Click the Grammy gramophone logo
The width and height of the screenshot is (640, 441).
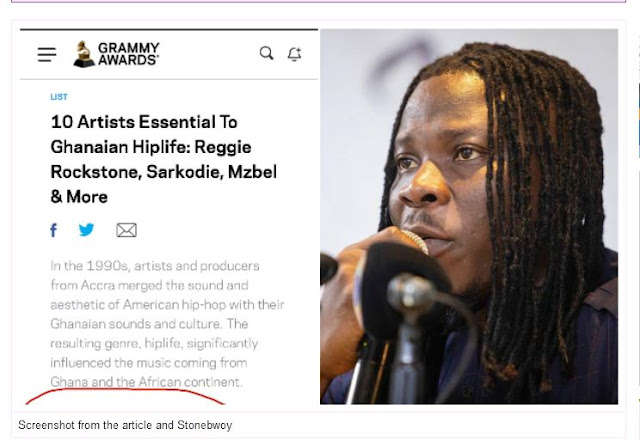point(84,54)
